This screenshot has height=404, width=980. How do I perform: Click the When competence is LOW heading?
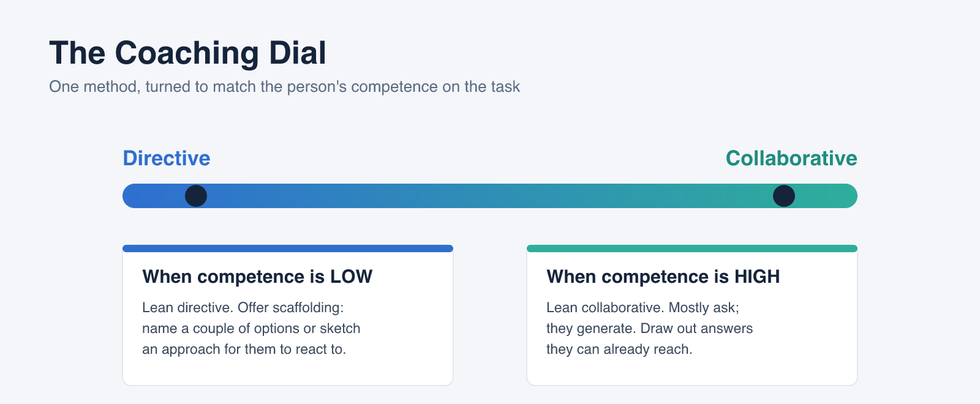(x=257, y=277)
